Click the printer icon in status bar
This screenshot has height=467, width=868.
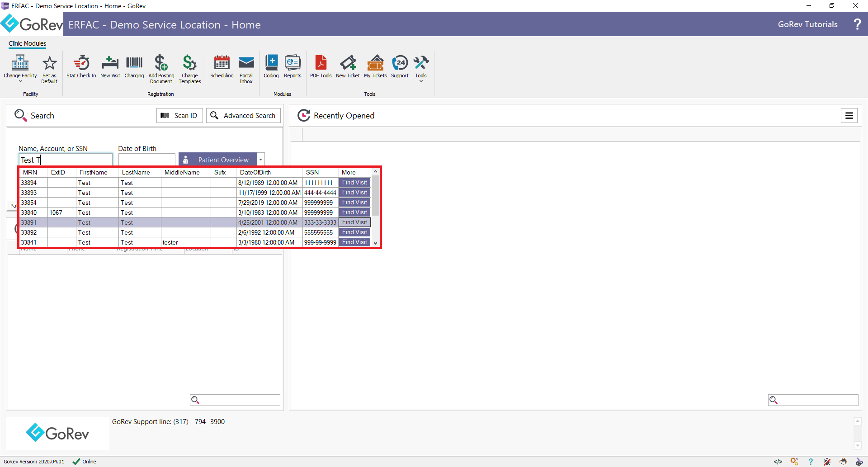(x=843, y=462)
